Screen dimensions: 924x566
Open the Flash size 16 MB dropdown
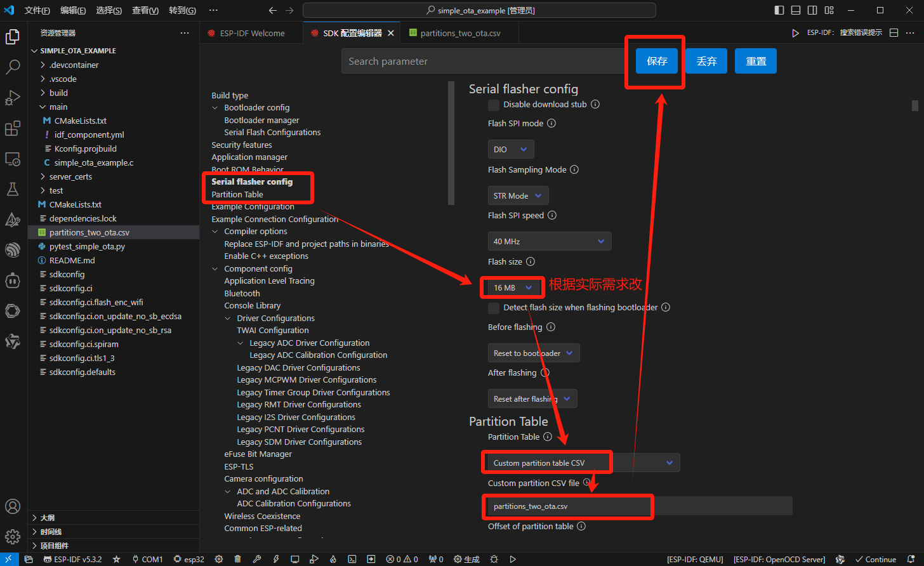[x=513, y=287]
